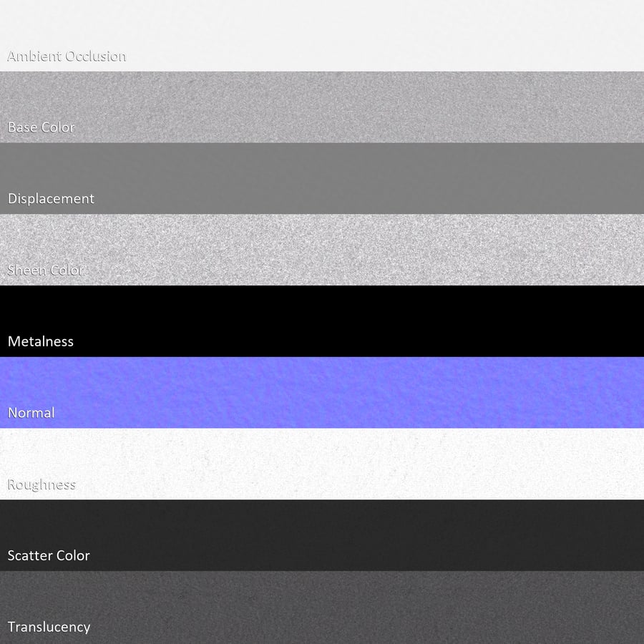Screen dimensions: 644x644
Task: Select the Translucency label
Action: (49, 627)
